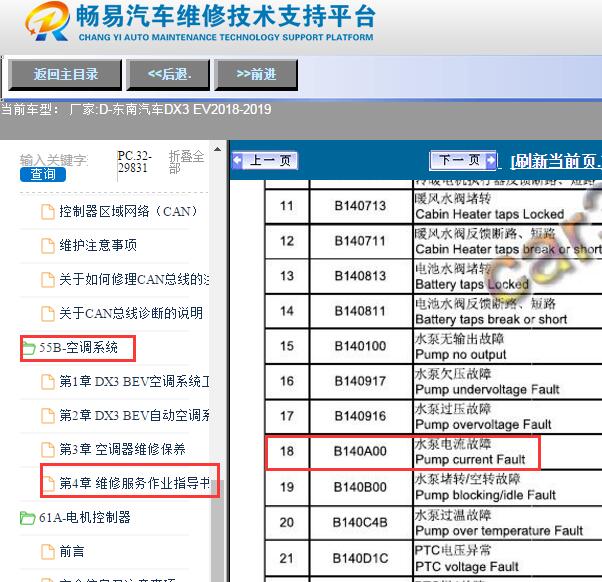Click the 'Pump undervoltage Fault' description

click(487, 390)
